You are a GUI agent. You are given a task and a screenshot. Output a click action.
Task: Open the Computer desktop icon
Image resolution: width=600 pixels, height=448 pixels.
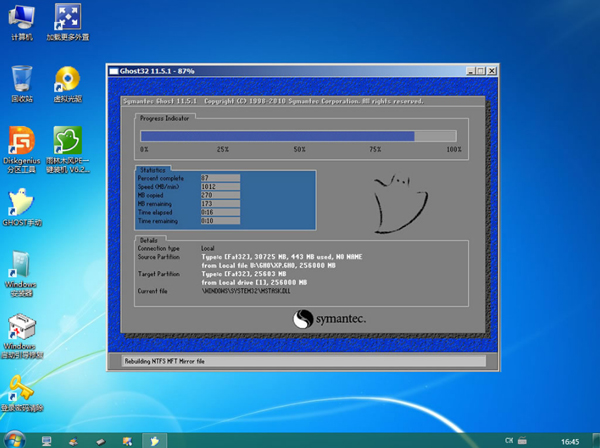click(21, 18)
